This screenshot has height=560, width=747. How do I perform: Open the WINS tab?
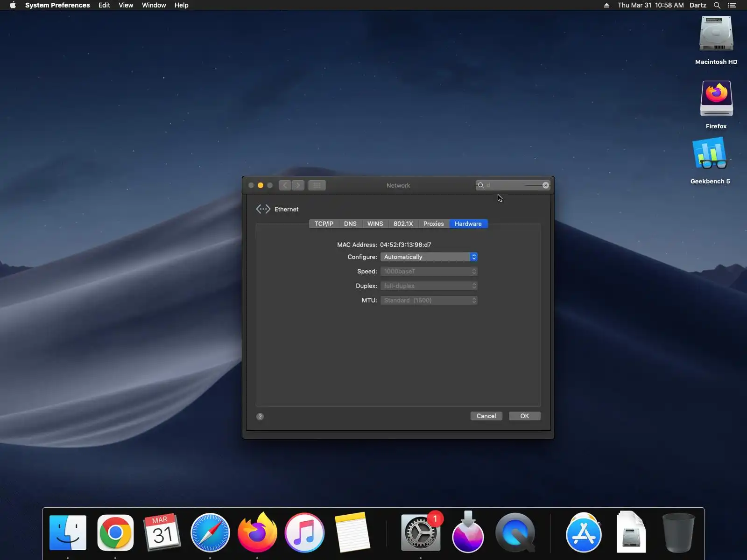[375, 224]
